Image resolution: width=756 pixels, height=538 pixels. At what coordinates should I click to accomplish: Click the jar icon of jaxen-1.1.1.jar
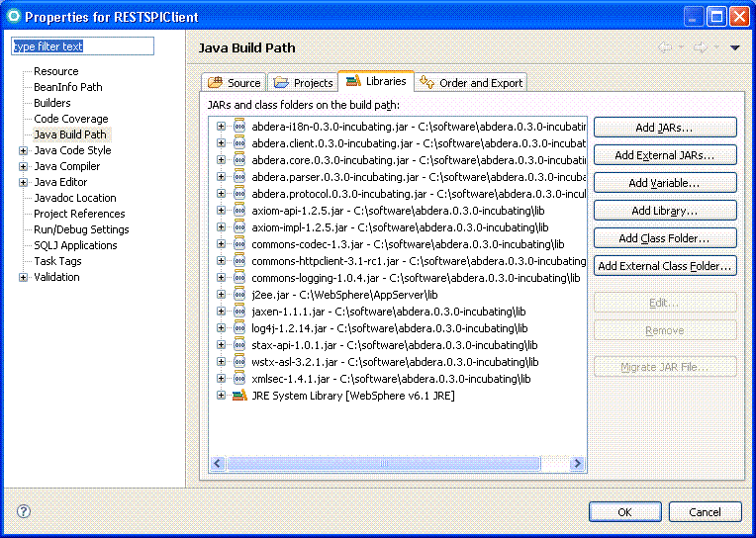click(239, 311)
